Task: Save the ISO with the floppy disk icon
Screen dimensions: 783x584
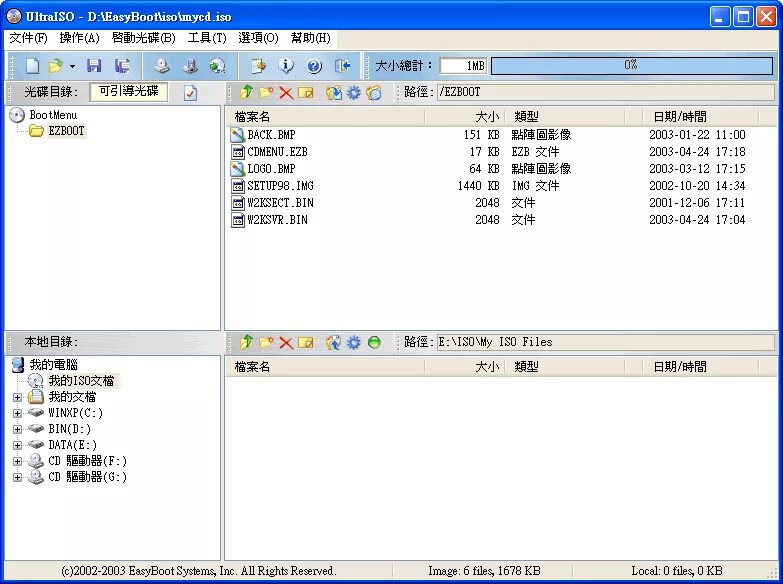Action: [94, 65]
